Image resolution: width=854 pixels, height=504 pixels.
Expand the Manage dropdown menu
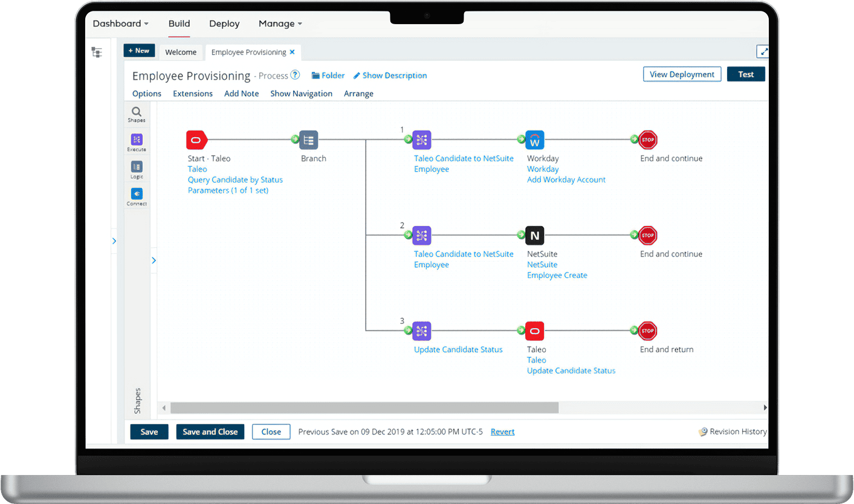[x=280, y=24]
